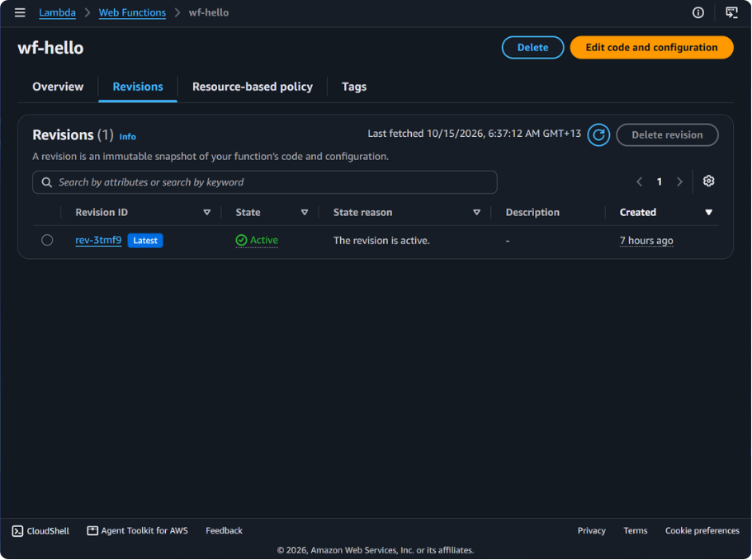
Task: Open the screen tutorial panel icon at top right
Action: click(731, 12)
